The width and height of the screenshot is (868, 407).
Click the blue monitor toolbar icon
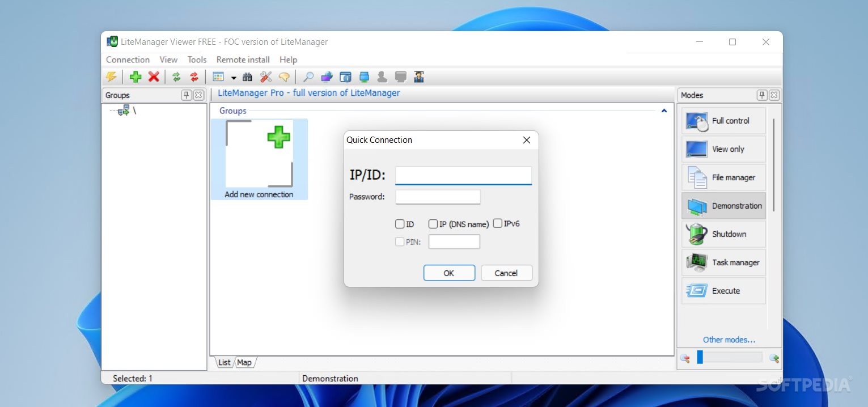364,77
